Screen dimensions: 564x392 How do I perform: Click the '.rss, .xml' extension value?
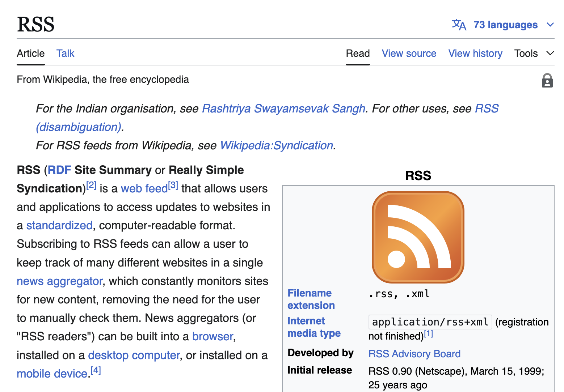coord(399,294)
